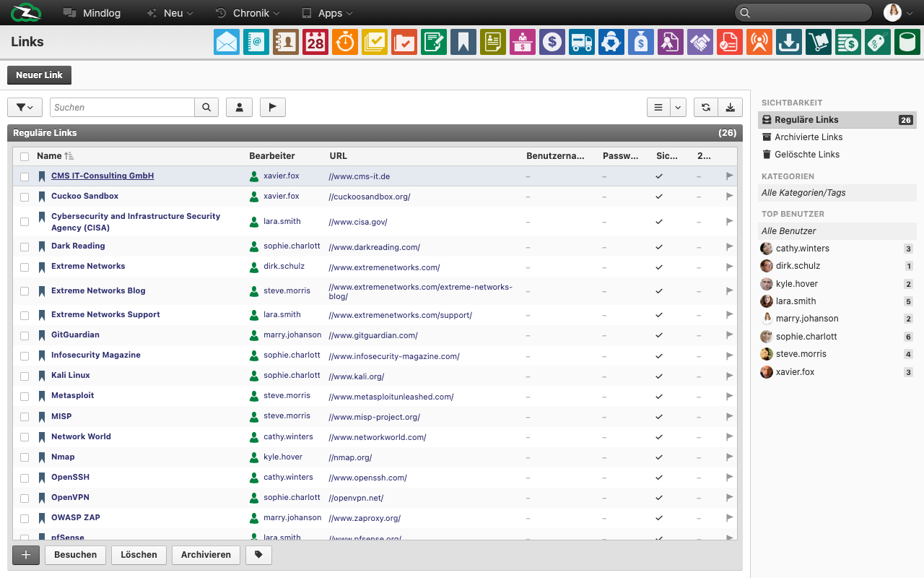Viewport: 924px width, 578px height.
Task: Open the Neu dropdown menu
Action: [x=170, y=13]
